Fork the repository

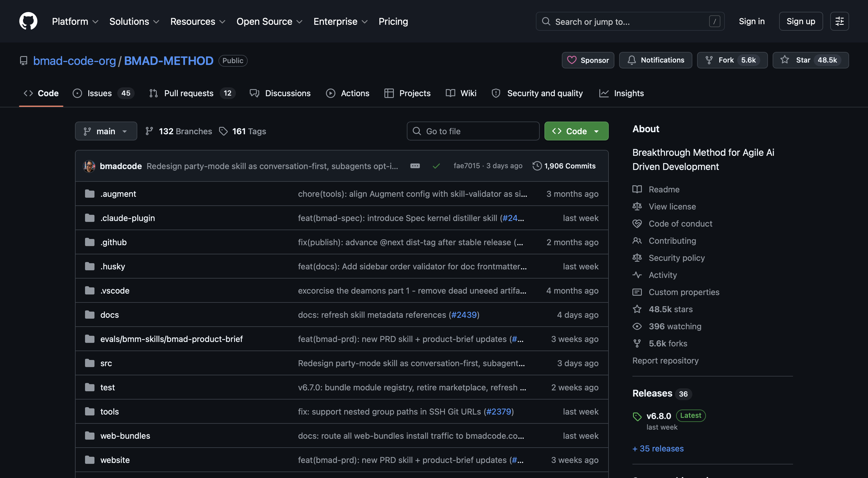point(732,60)
